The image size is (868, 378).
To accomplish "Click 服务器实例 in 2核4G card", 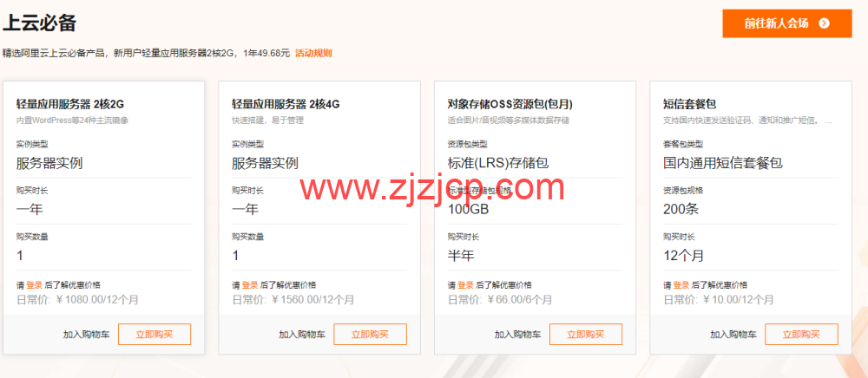I will (x=265, y=163).
